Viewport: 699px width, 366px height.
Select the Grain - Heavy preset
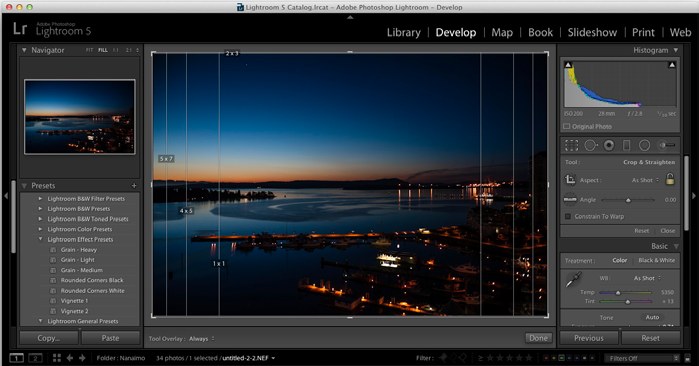click(x=78, y=250)
